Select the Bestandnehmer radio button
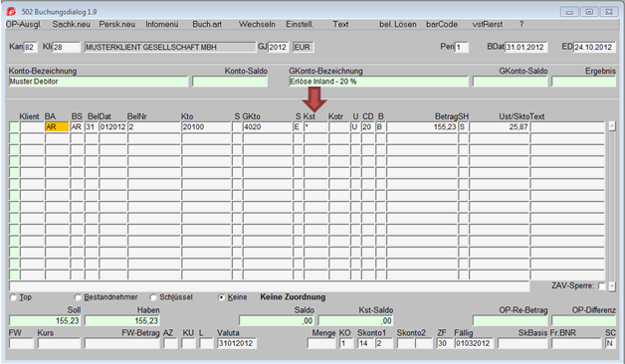 point(78,297)
